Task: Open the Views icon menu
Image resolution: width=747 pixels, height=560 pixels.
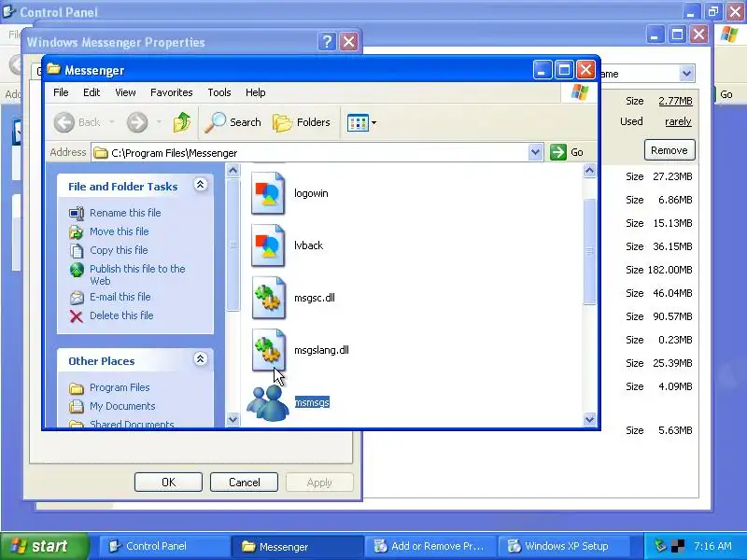Action: coord(361,122)
